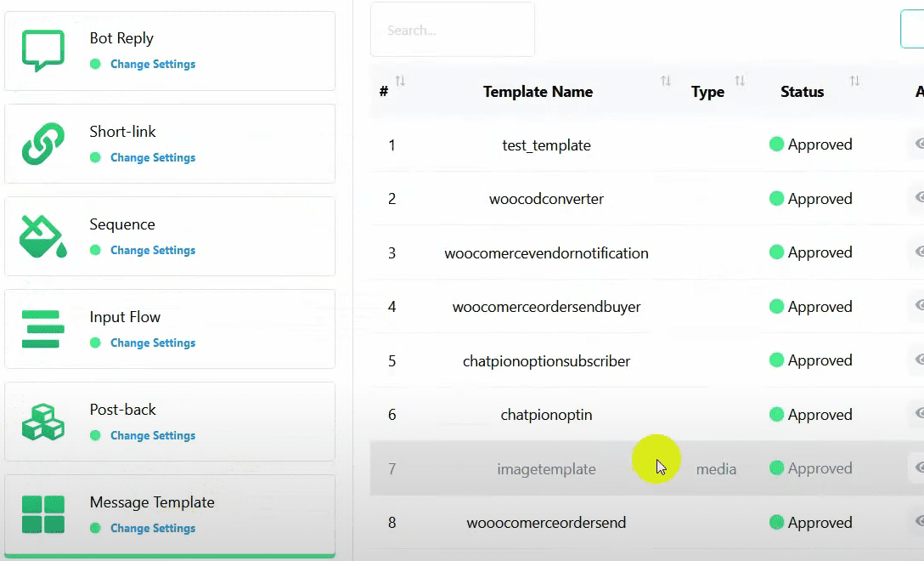The width and height of the screenshot is (924, 561).
Task: Sort by Status column arrows
Action: tap(854, 82)
